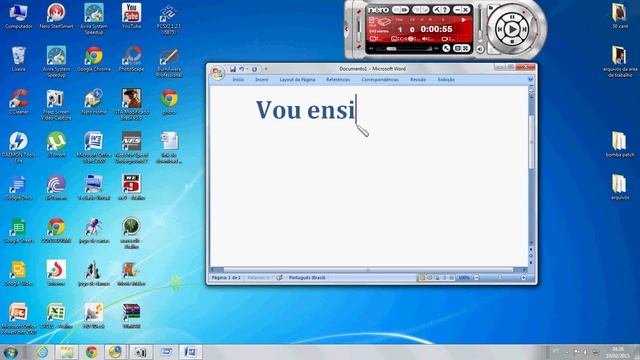The height and width of the screenshot is (360, 640).
Task: Open the BurnAware Professional desktop shortcut
Action: pyautogui.click(x=169, y=63)
